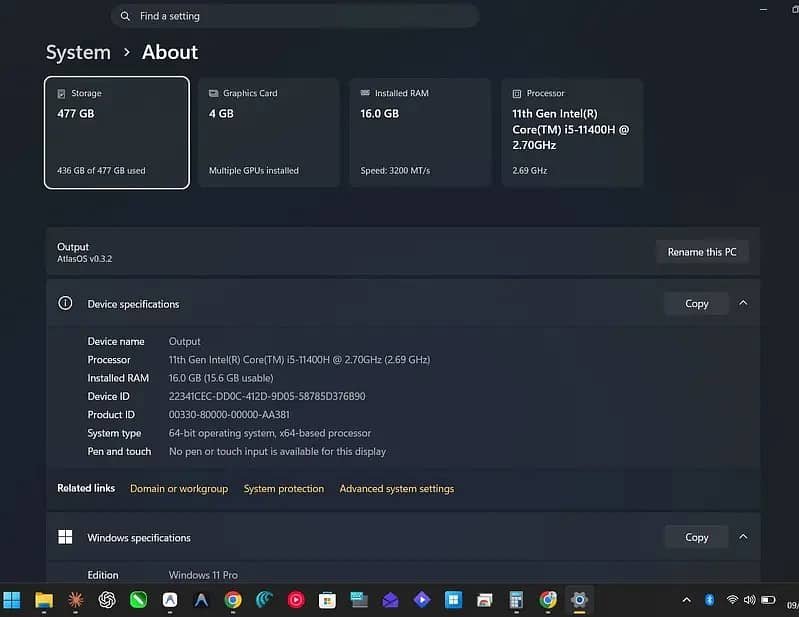Open the Processor i5-11400H card

coord(572,133)
